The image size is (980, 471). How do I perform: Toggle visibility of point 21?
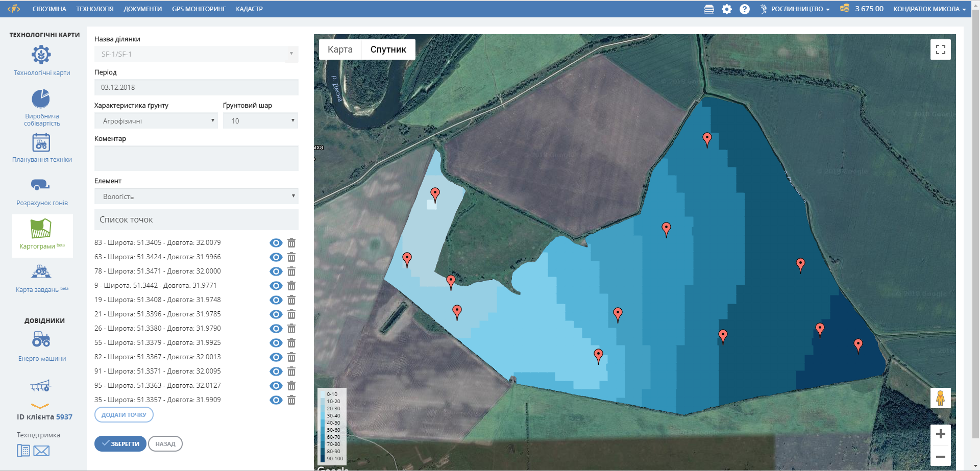(x=276, y=314)
